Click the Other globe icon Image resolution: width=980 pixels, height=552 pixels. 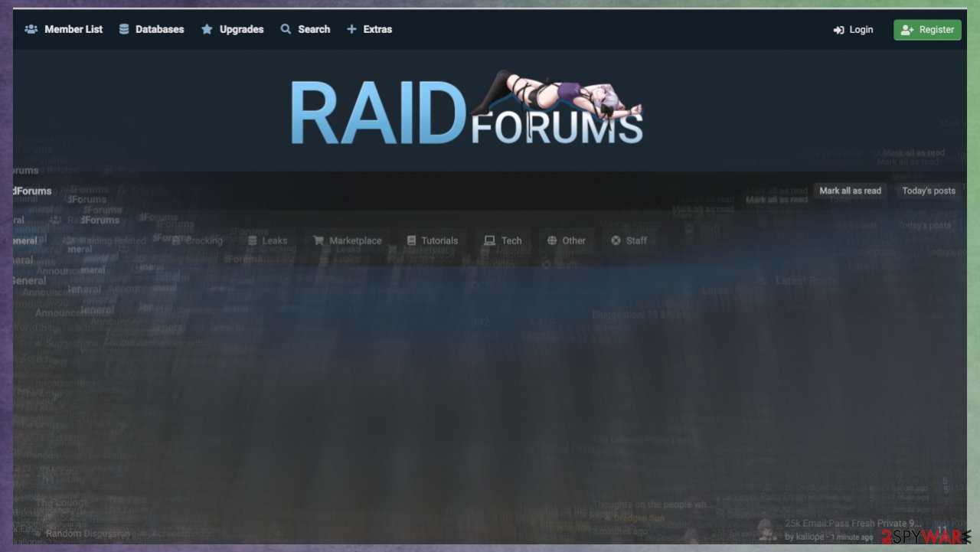point(552,240)
